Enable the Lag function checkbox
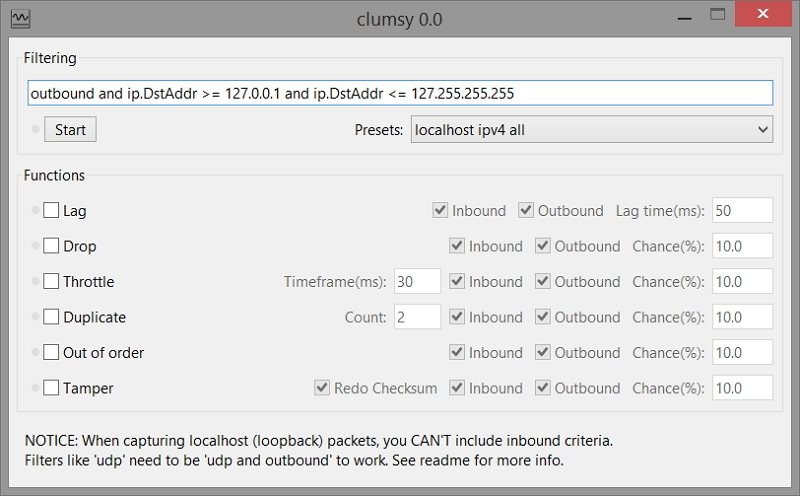800x496 pixels. (51, 210)
